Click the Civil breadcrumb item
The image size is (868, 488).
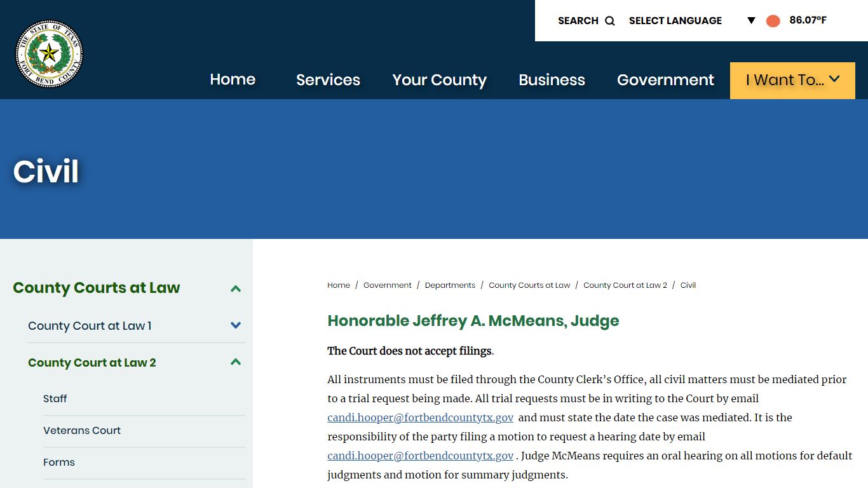[x=688, y=285]
